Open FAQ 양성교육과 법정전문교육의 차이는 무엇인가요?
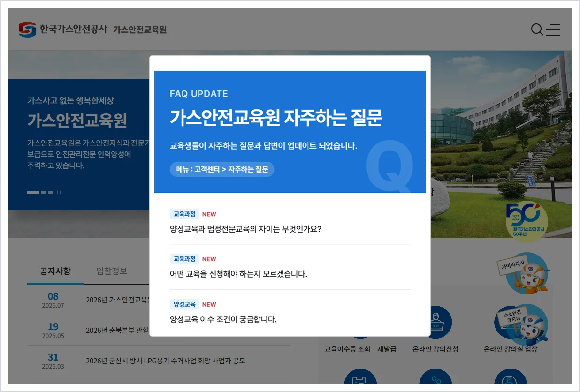 pos(245,229)
